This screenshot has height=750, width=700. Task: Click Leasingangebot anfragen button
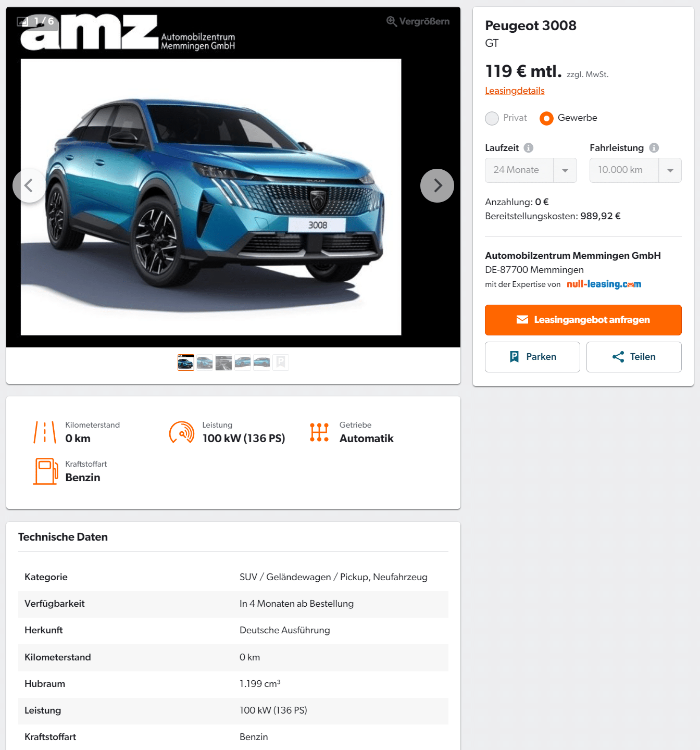click(x=583, y=320)
